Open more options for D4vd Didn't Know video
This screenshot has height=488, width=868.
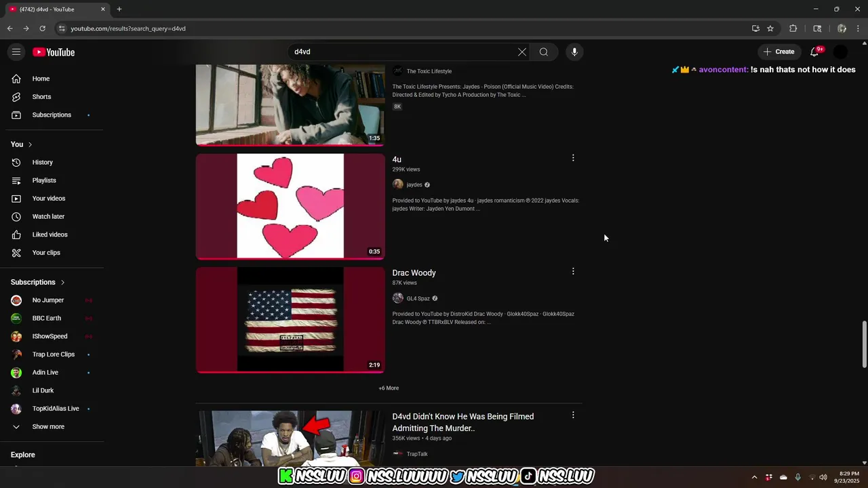point(573,415)
